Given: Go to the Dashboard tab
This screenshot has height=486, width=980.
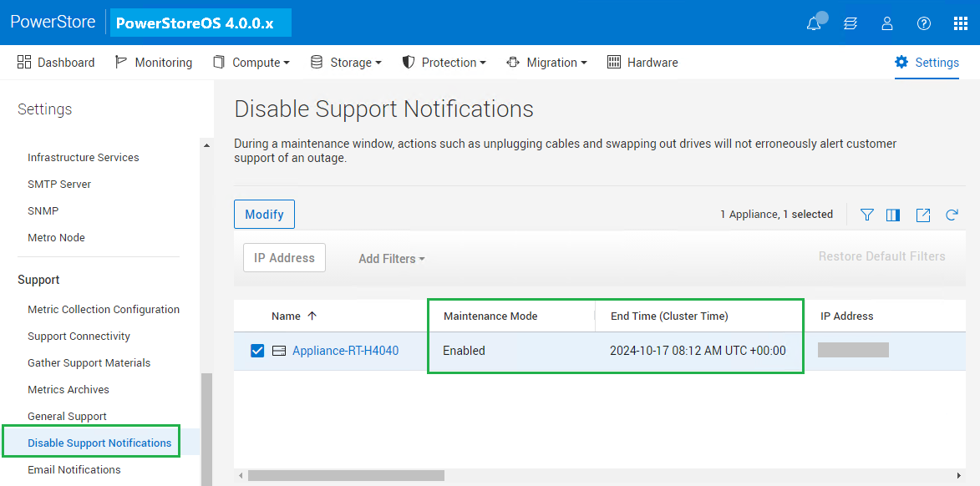Looking at the screenshot, I should coord(65,62).
